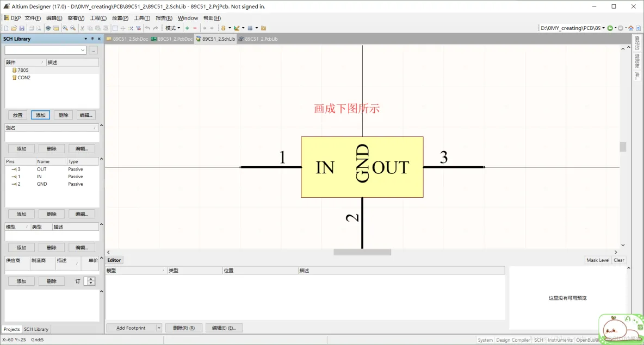Click the copy icon in toolbar
Image resolution: width=644 pixels, height=345 pixels.
pos(90,28)
